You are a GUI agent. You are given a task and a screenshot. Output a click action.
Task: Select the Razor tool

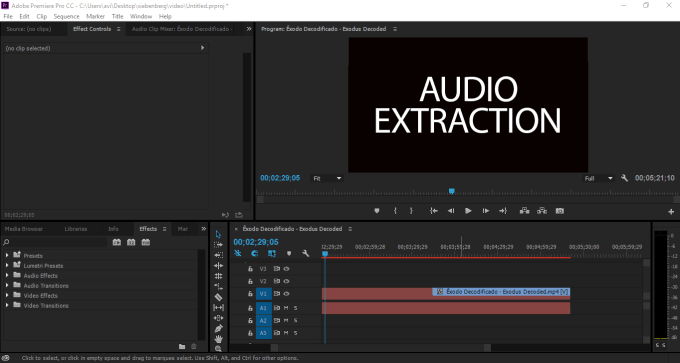pyautogui.click(x=218, y=297)
